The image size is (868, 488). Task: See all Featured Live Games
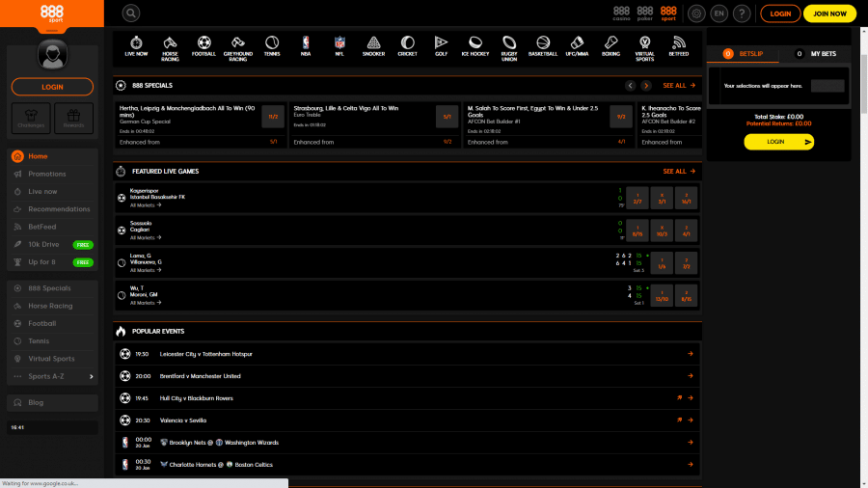(679, 171)
